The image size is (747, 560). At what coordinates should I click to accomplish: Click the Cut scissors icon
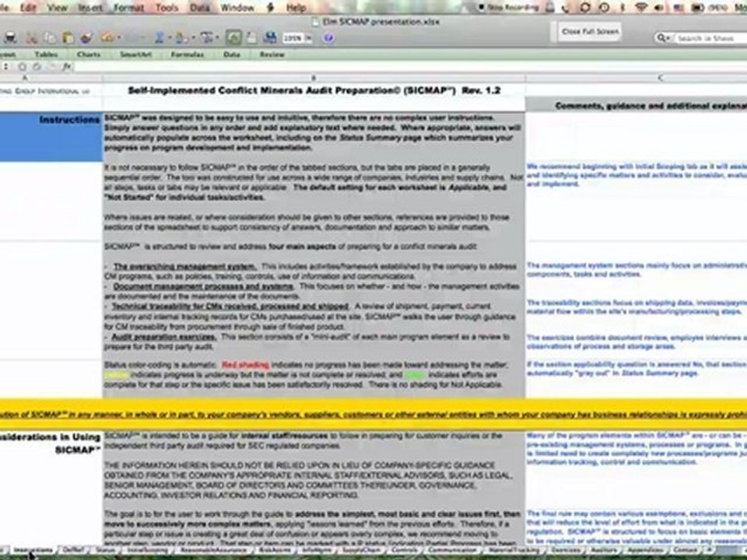[32, 38]
